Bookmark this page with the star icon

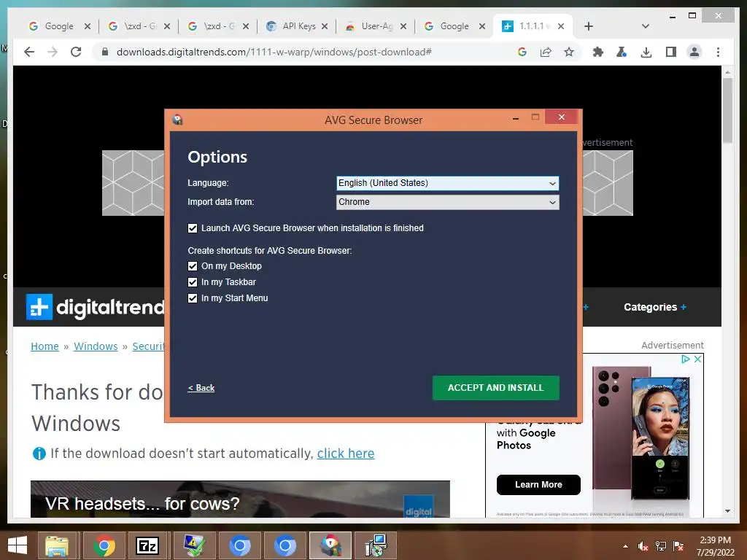click(x=569, y=52)
